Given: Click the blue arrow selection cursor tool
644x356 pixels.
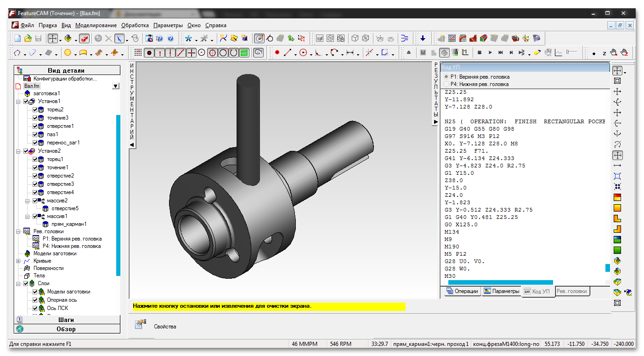Looking at the screenshot, I should coord(119,38).
